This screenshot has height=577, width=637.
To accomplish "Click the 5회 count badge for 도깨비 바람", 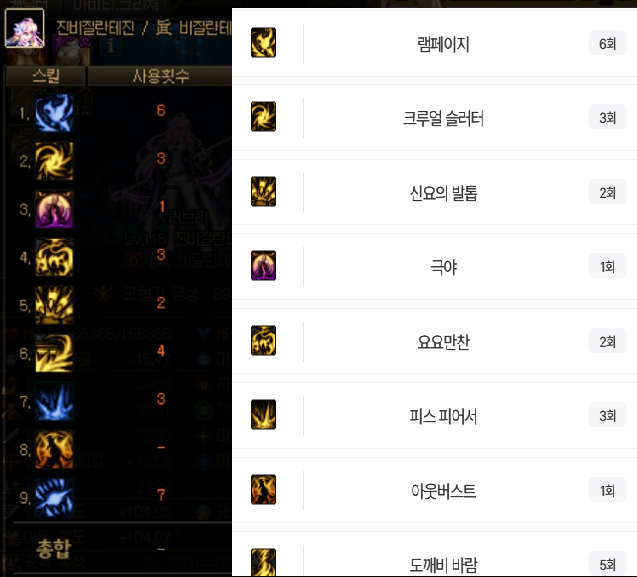I will point(607,564).
